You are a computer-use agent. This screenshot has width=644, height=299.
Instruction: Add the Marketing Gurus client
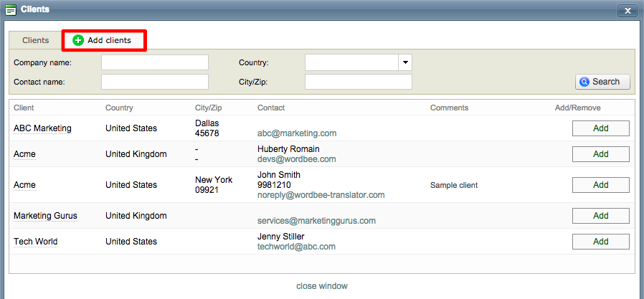pos(600,216)
